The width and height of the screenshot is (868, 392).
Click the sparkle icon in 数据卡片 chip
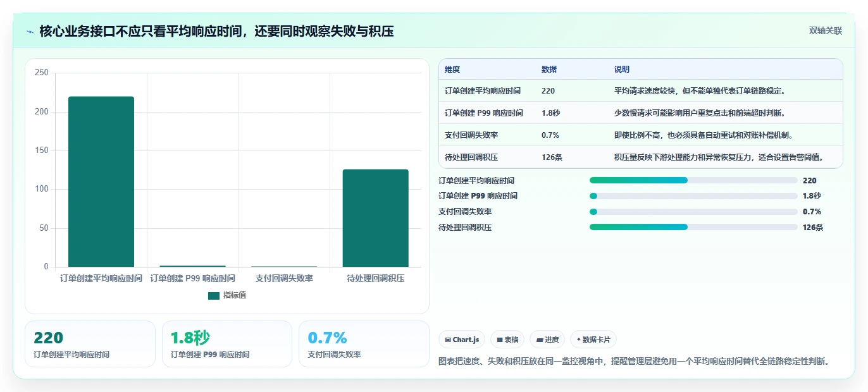(579, 340)
